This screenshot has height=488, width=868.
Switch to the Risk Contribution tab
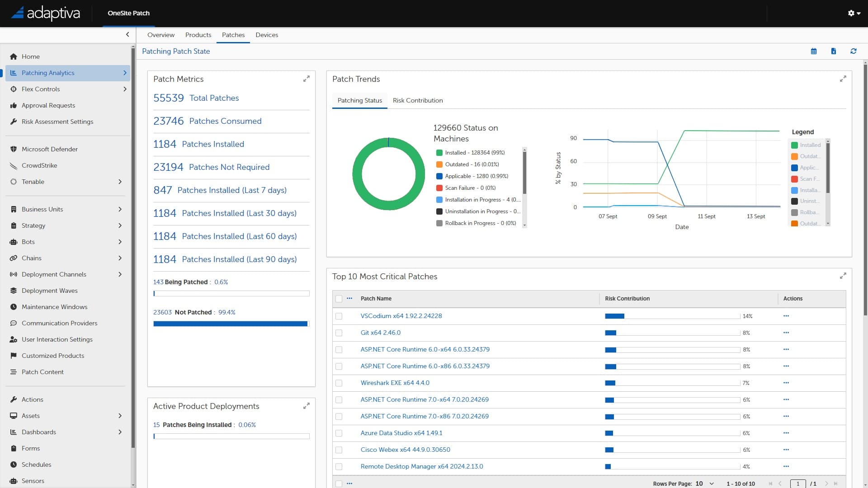coord(417,100)
